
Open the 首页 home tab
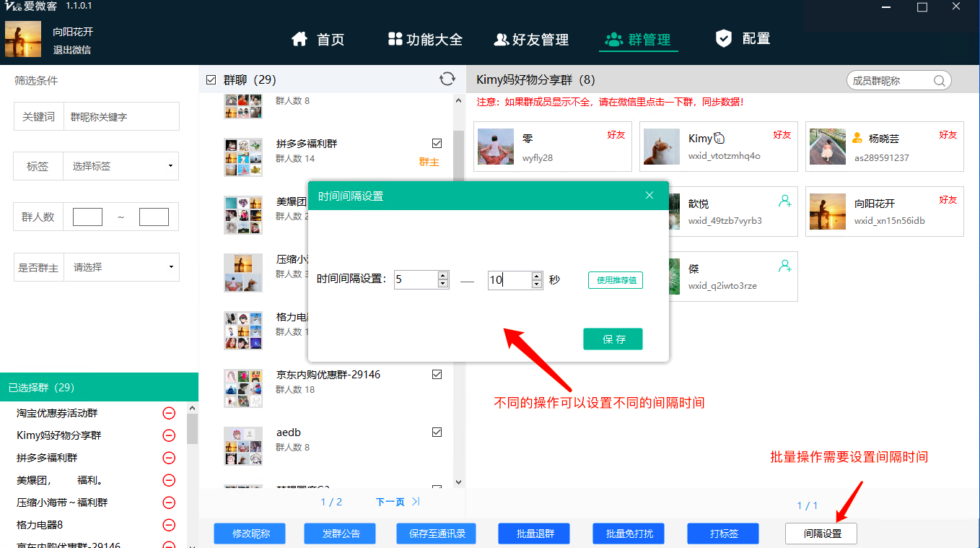pyautogui.click(x=318, y=39)
